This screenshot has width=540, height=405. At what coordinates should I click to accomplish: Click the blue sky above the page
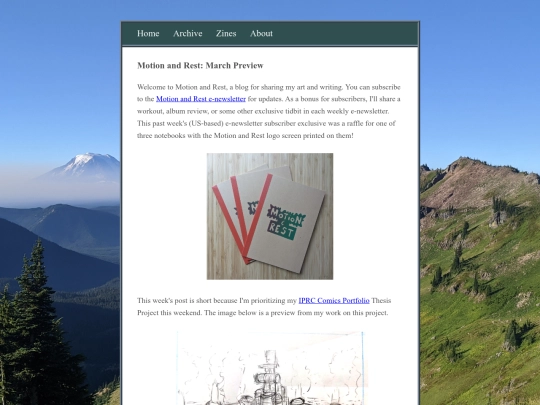click(270, 10)
